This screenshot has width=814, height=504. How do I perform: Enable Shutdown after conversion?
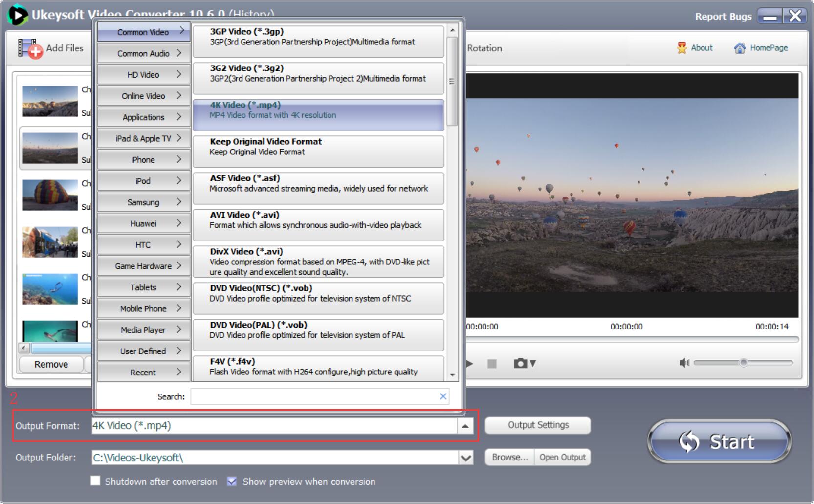95,482
